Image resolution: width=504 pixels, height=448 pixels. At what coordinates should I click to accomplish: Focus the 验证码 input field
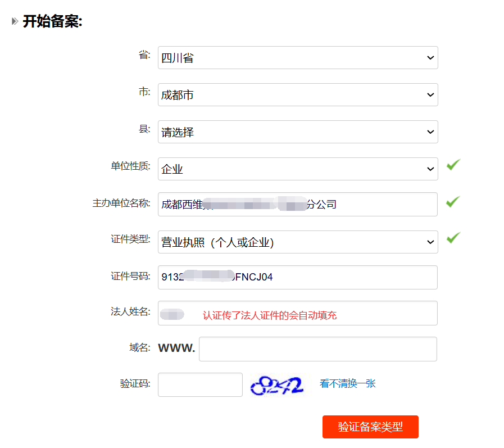[200, 384]
